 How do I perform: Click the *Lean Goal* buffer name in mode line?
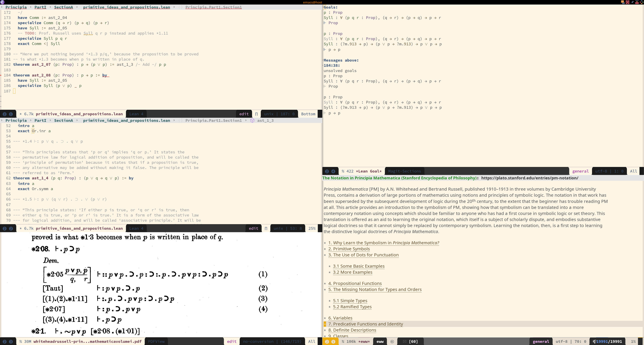coord(368,171)
